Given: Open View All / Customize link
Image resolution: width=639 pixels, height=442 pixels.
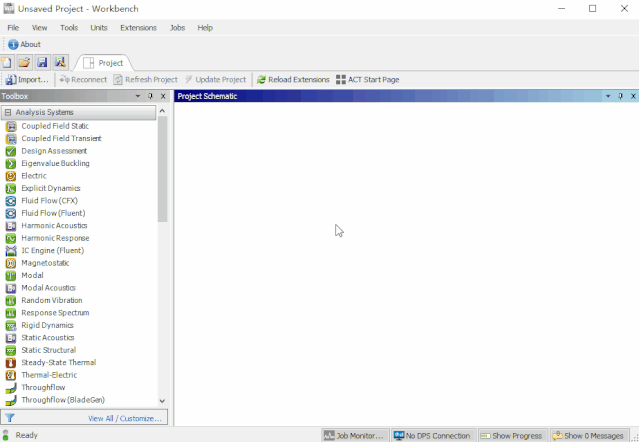Looking at the screenshot, I should pyautogui.click(x=125, y=418).
